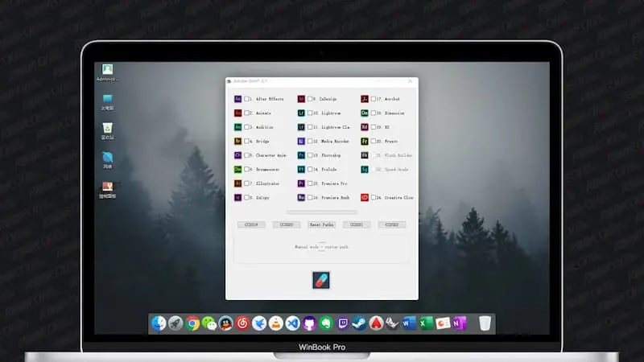
Task: Click the Photoshop app icon in list
Action: pyautogui.click(x=301, y=154)
